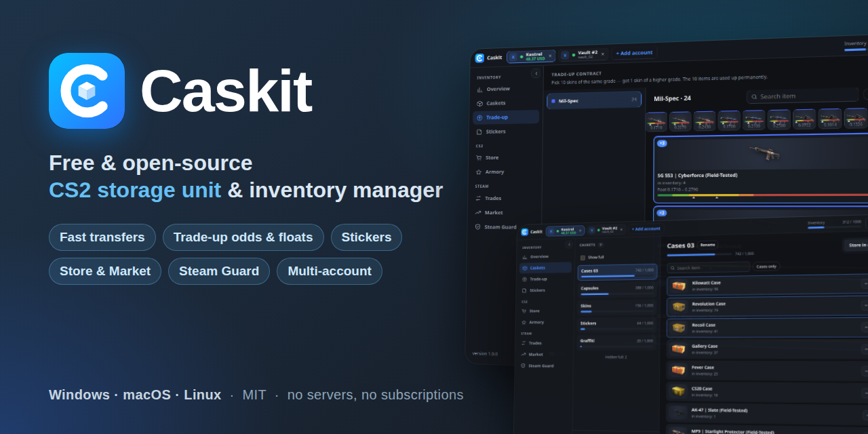868x434 pixels.
Task: Click the Store in button
Action: tap(856, 245)
